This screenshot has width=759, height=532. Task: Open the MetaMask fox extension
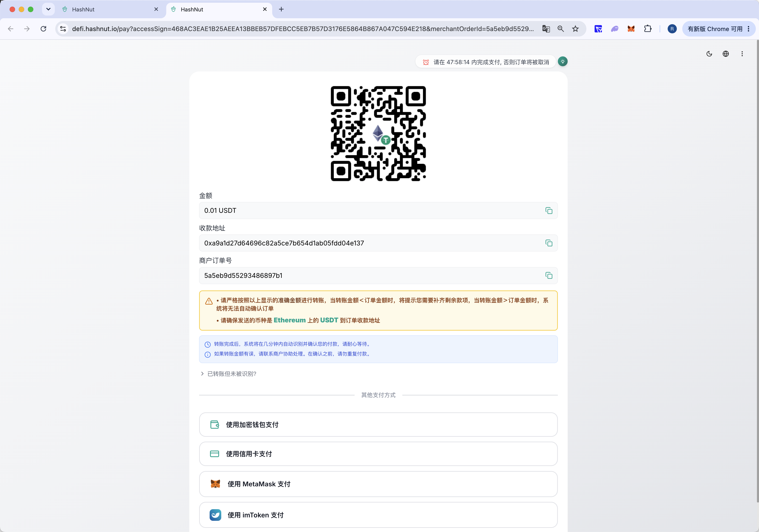(631, 29)
